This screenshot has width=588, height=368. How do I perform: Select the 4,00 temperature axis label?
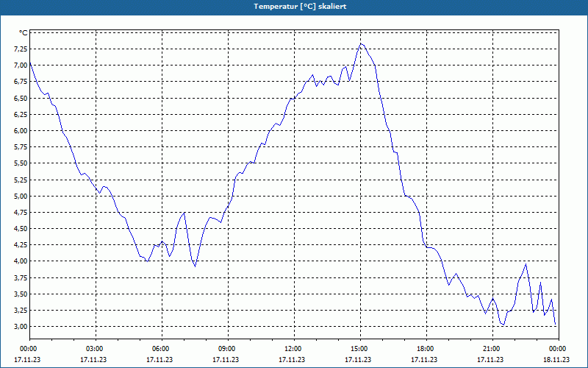click(22, 261)
